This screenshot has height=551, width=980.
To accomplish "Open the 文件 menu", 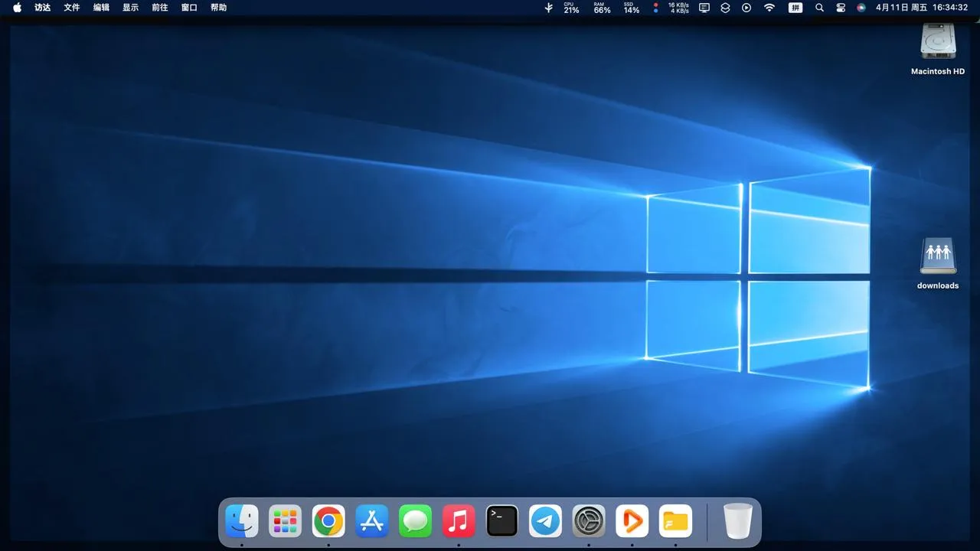I will (72, 8).
